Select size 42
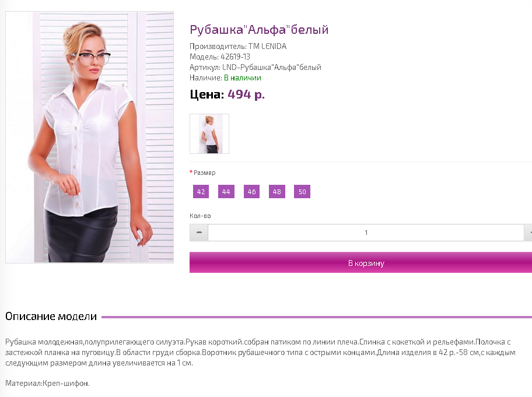 coord(201,192)
